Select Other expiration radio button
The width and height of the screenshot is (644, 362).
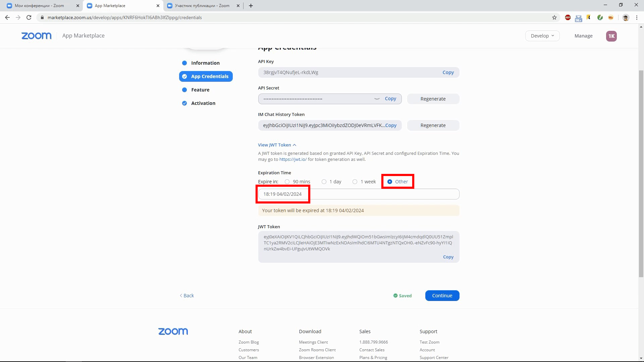(x=390, y=182)
